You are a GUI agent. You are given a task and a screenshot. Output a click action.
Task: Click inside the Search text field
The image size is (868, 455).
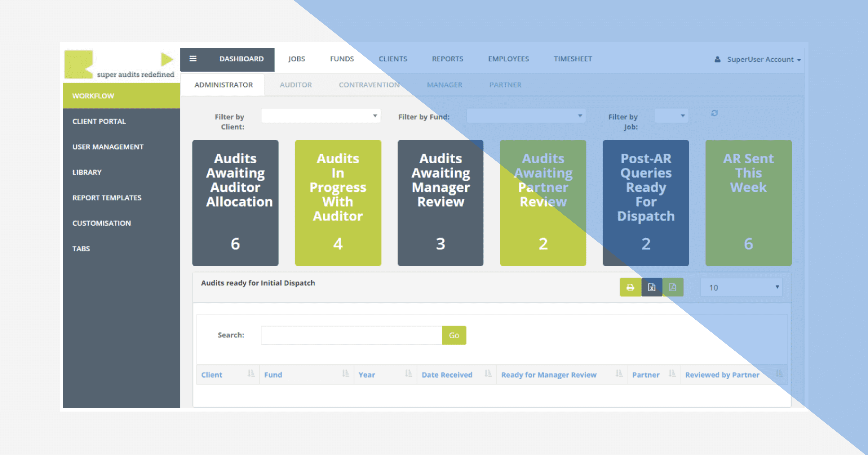pos(350,335)
